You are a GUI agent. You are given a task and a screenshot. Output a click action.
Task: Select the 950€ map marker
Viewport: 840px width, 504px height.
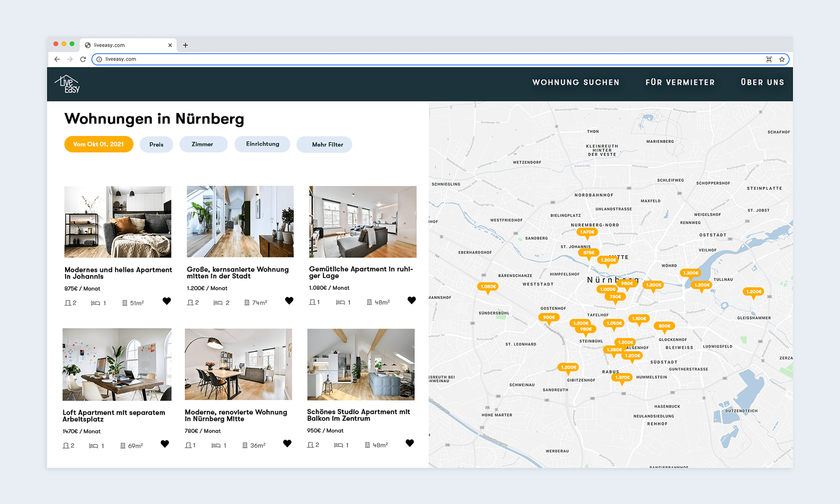627,283
